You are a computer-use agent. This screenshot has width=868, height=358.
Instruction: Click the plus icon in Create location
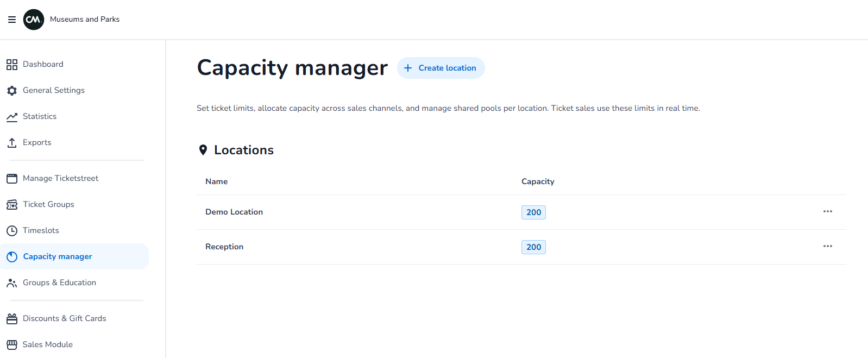coord(408,68)
